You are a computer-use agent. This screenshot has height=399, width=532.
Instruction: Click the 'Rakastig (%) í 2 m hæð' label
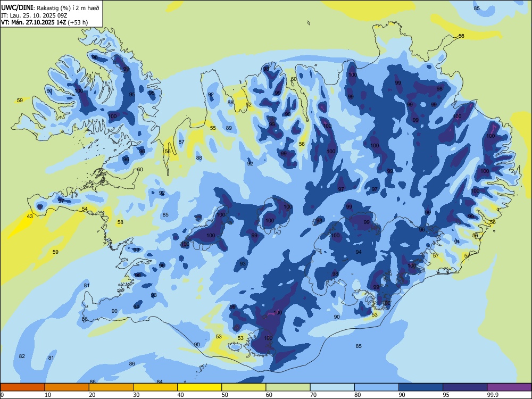(68, 8)
